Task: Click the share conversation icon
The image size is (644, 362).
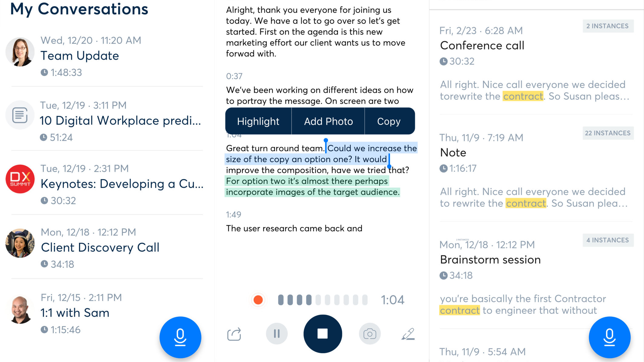Action: click(233, 333)
